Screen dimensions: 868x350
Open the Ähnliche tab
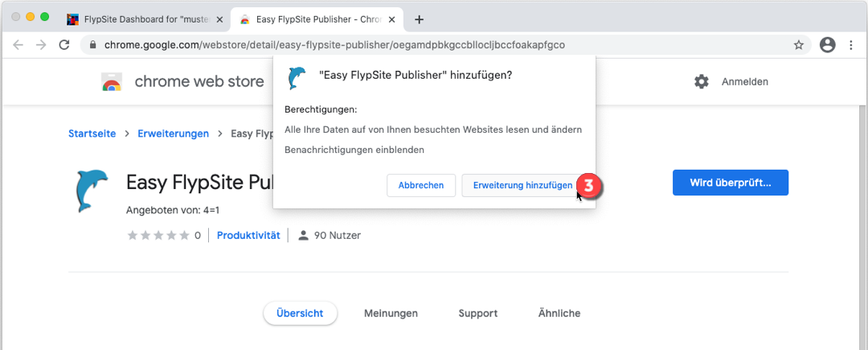(x=559, y=314)
